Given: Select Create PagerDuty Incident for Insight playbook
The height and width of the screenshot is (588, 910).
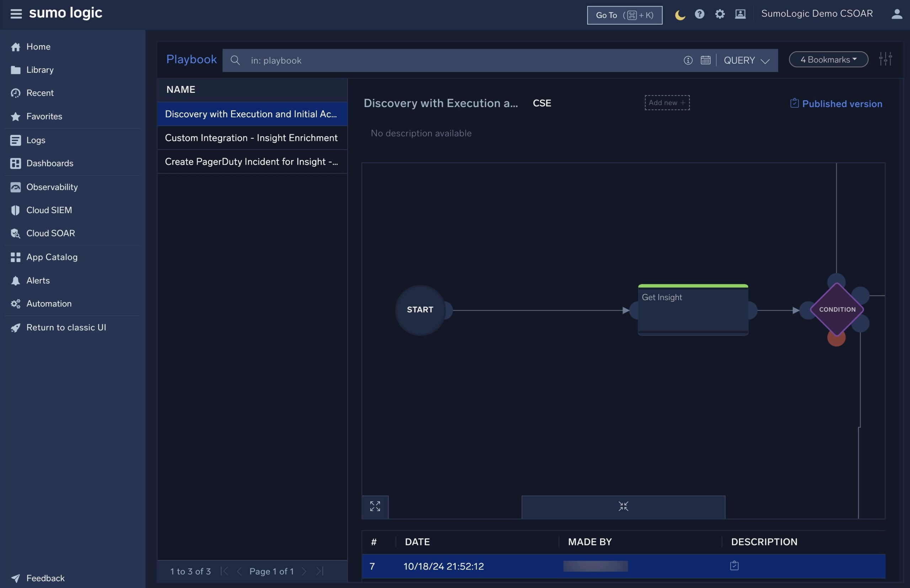Looking at the screenshot, I should (252, 161).
